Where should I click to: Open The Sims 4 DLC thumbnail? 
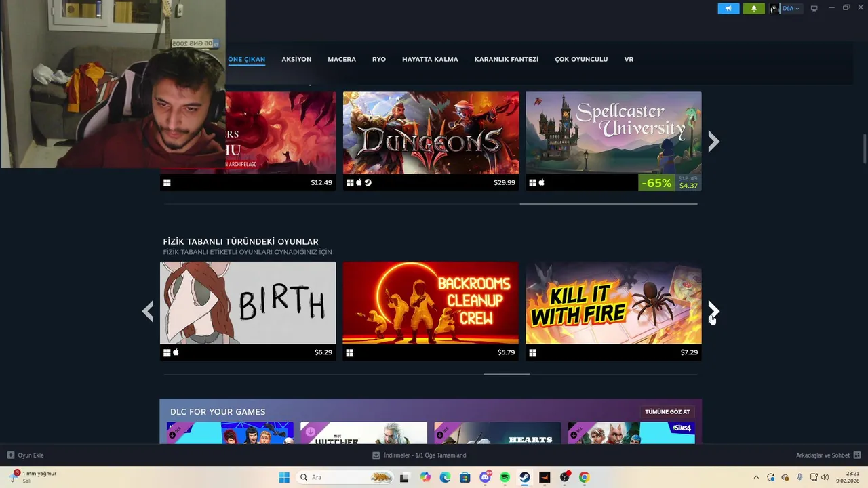[631, 433]
